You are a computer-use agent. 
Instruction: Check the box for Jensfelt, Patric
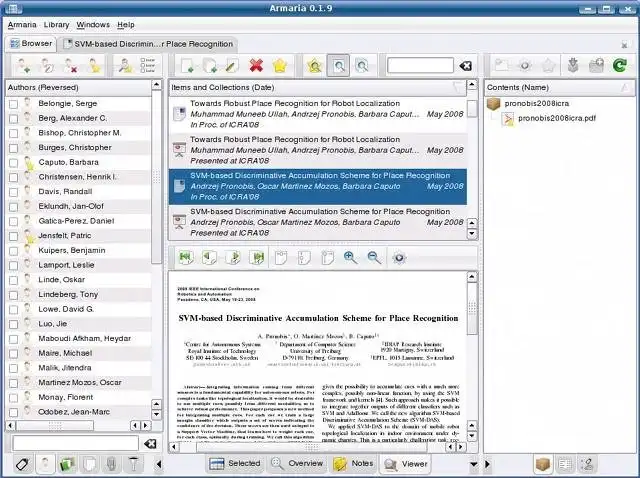click(x=13, y=236)
